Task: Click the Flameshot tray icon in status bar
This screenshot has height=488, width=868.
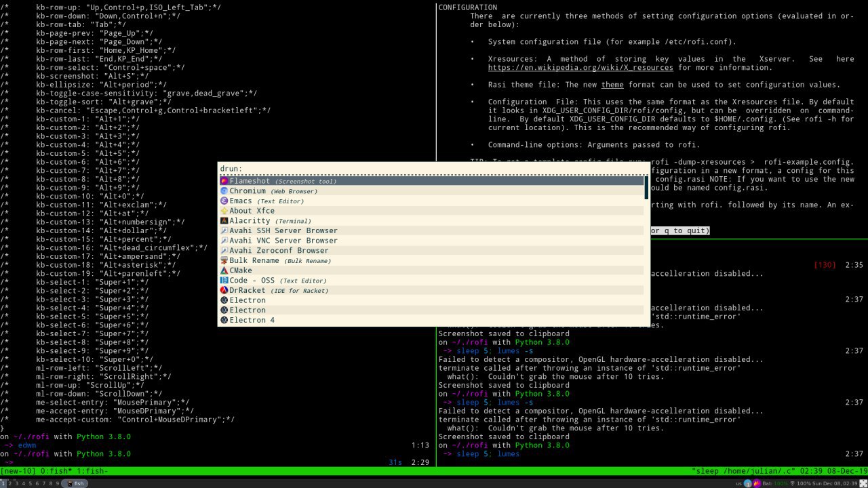Action: tap(756, 483)
